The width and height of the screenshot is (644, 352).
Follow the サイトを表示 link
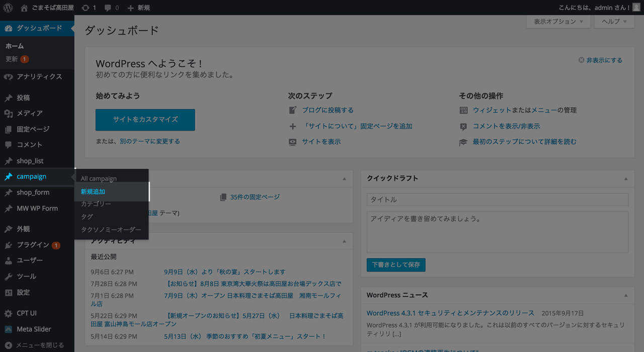(321, 142)
